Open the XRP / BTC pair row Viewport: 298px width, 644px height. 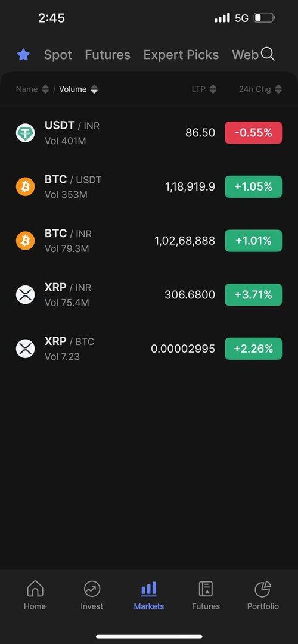pyautogui.click(x=149, y=349)
